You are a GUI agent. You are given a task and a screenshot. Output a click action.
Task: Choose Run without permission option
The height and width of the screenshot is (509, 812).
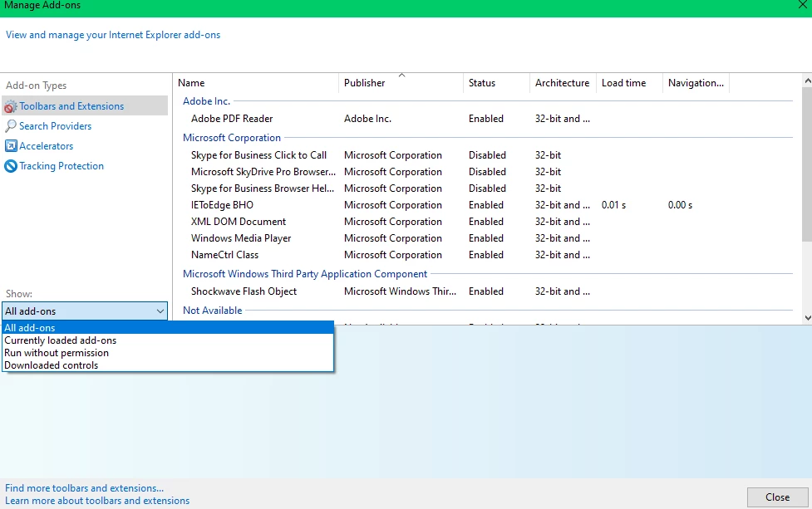[x=168, y=353]
